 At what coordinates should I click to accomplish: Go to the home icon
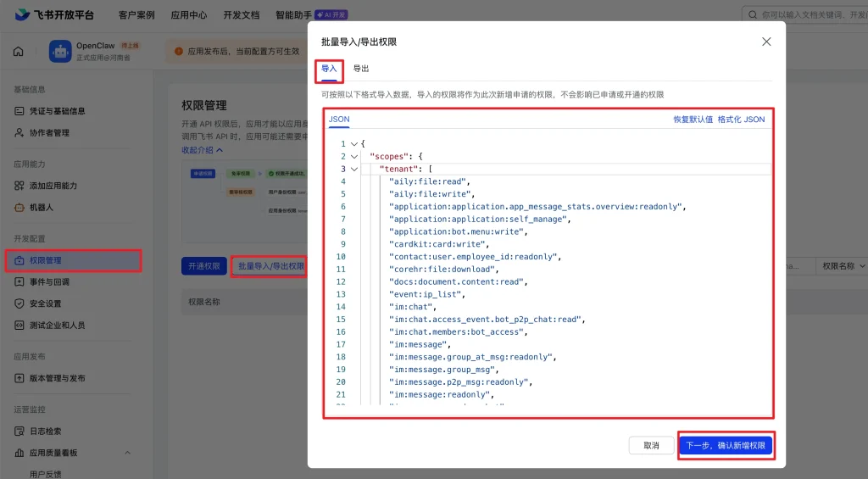pyautogui.click(x=19, y=52)
